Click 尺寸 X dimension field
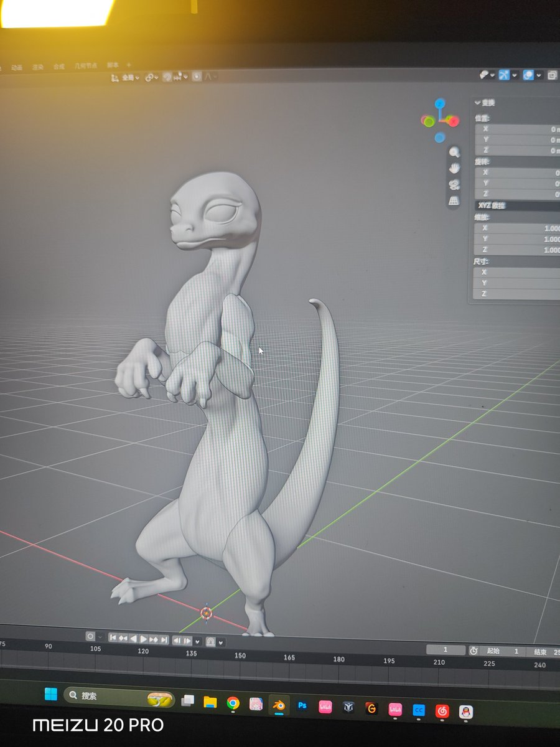Image resolution: width=560 pixels, height=747 pixels. pyautogui.click(x=518, y=273)
